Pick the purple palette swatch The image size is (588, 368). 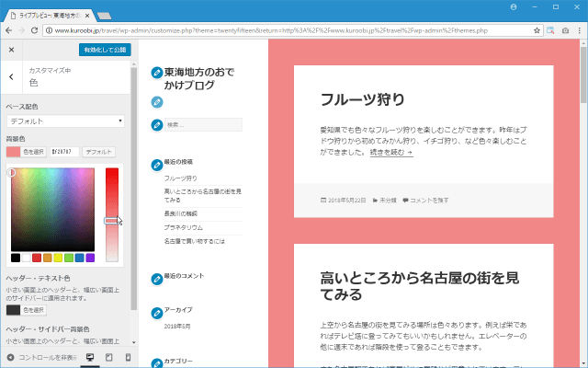(x=90, y=258)
